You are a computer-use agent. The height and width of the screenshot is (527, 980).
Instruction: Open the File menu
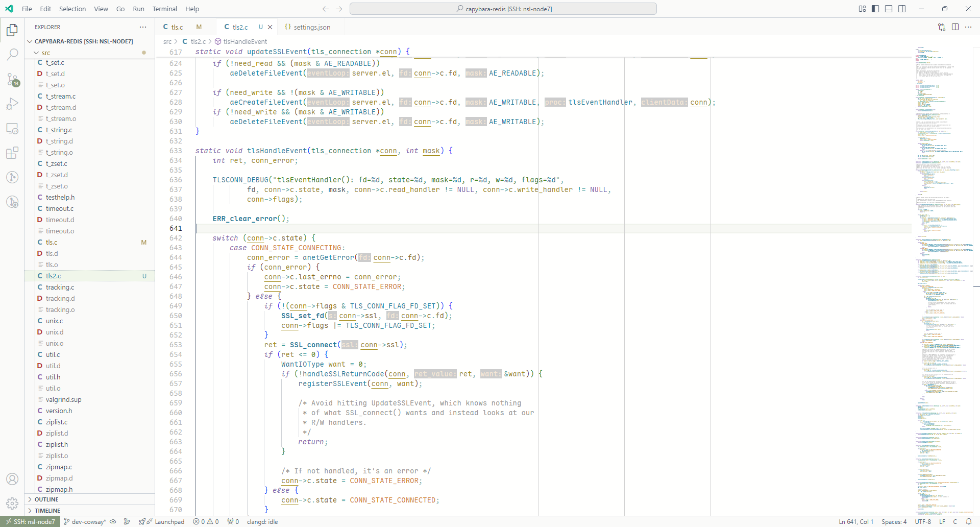[x=27, y=9]
